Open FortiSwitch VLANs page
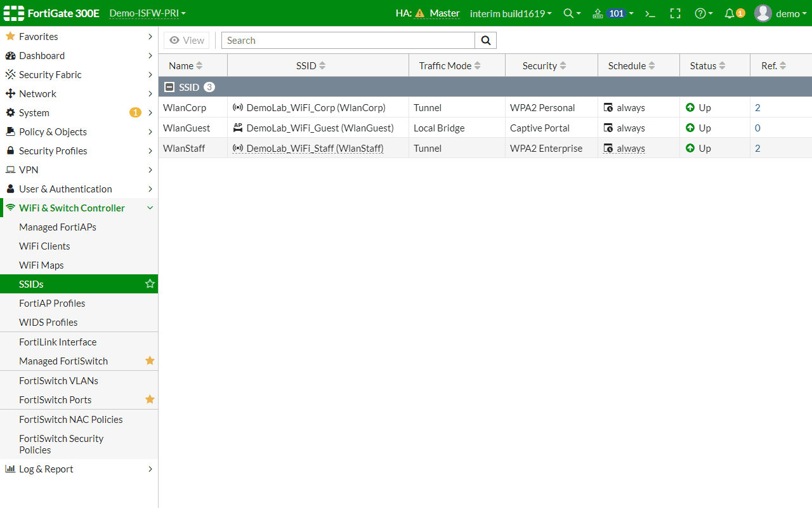The width and height of the screenshot is (812, 508). [x=79, y=381]
